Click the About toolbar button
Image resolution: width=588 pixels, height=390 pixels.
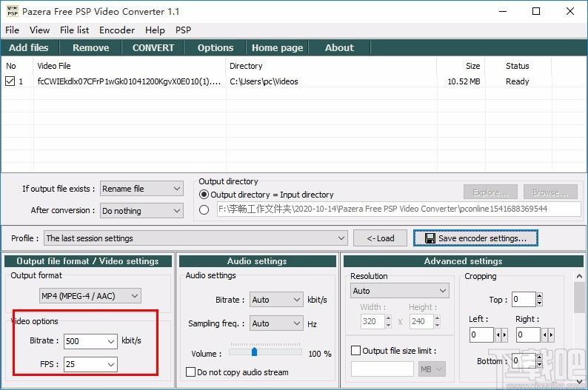pos(339,48)
